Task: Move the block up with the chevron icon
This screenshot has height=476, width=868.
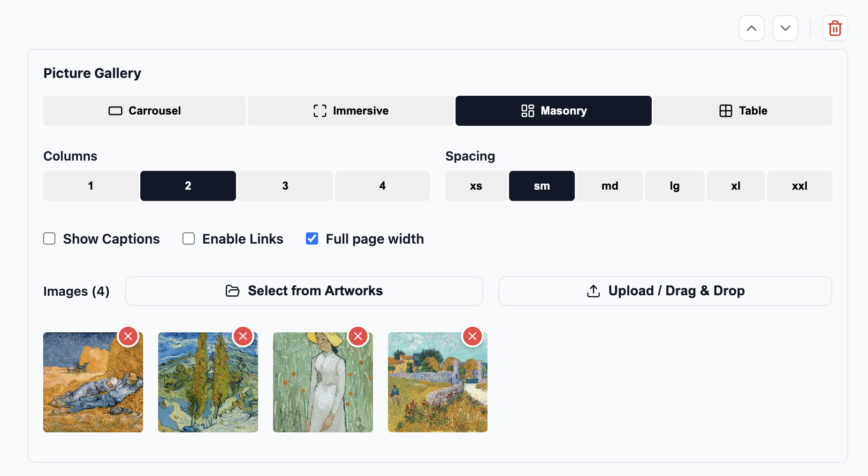Action: (751, 28)
